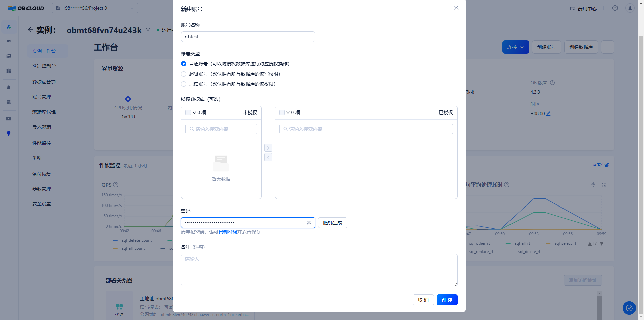644x320 pixels.
Task: Click the QPS help icon
Action: click(x=116, y=185)
